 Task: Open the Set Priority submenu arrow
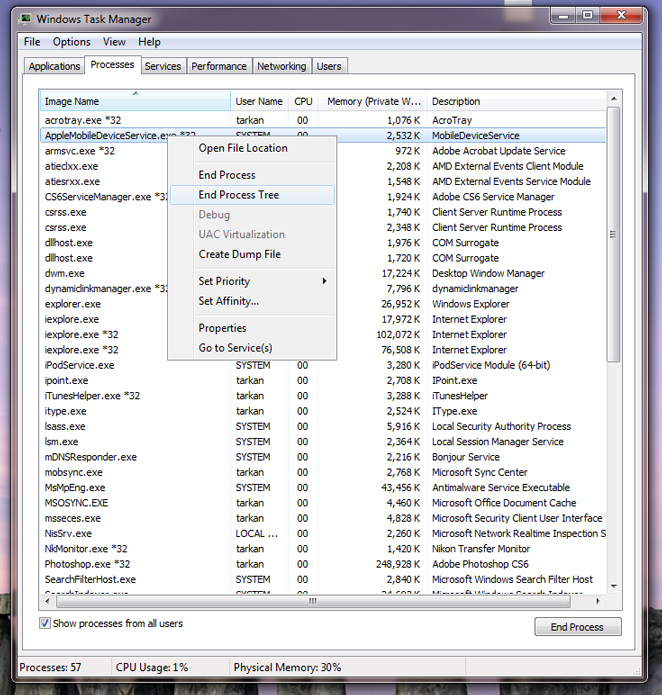pyautogui.click(x=325, y=281)
